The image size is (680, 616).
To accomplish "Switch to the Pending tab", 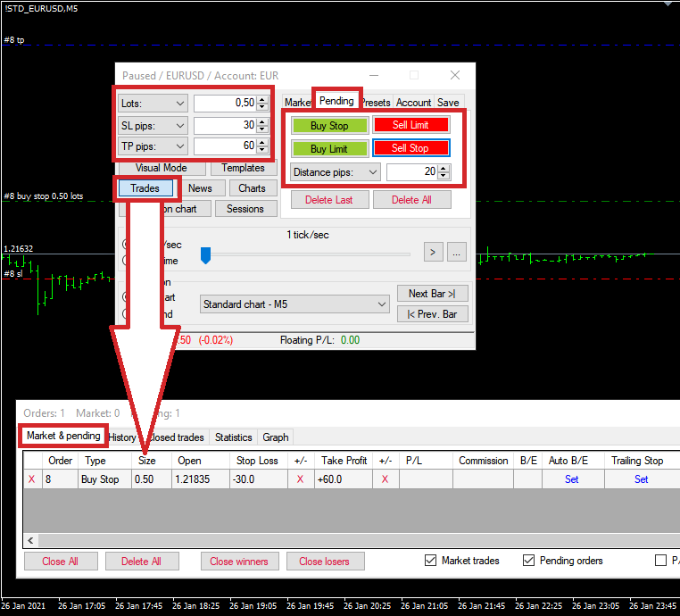I will pos(336,101).
